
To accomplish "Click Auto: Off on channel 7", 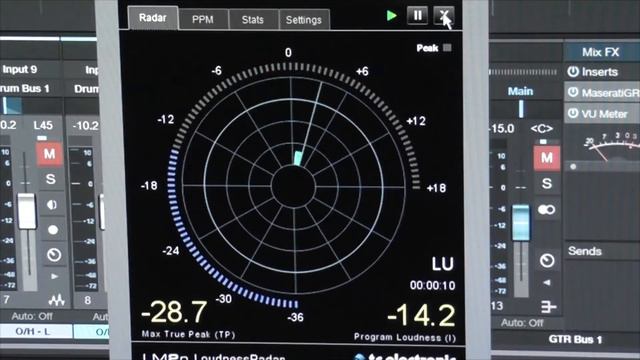I will coord(32,316).
